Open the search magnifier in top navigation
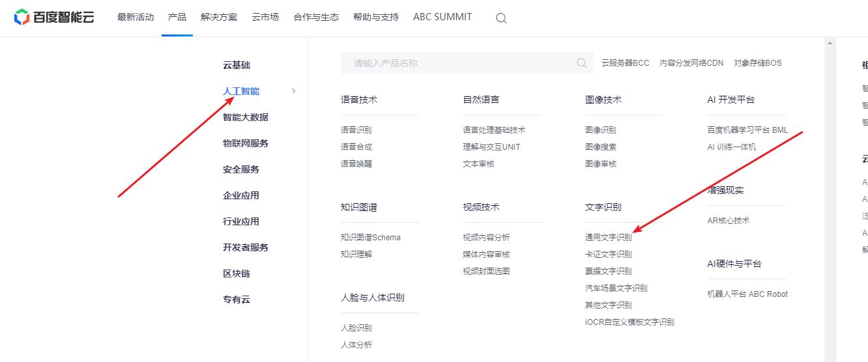 501,18
